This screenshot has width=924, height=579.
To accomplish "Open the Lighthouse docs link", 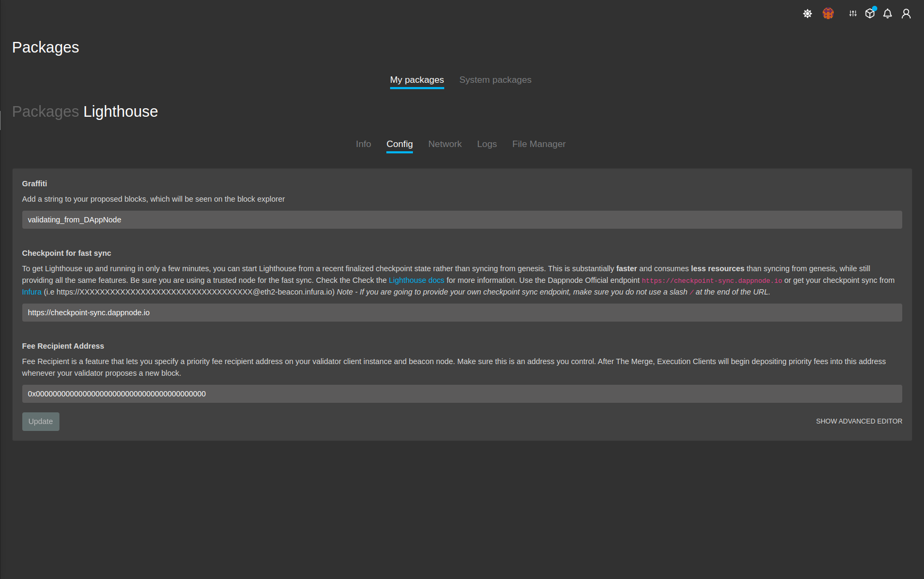I will pyautogui.click(x=416, y=280).
